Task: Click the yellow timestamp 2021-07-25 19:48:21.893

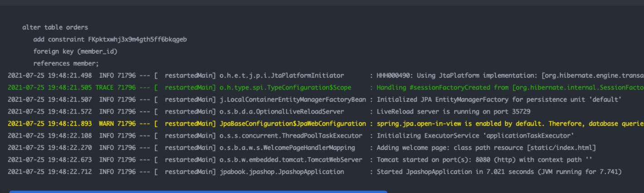Action: point(50,124)
